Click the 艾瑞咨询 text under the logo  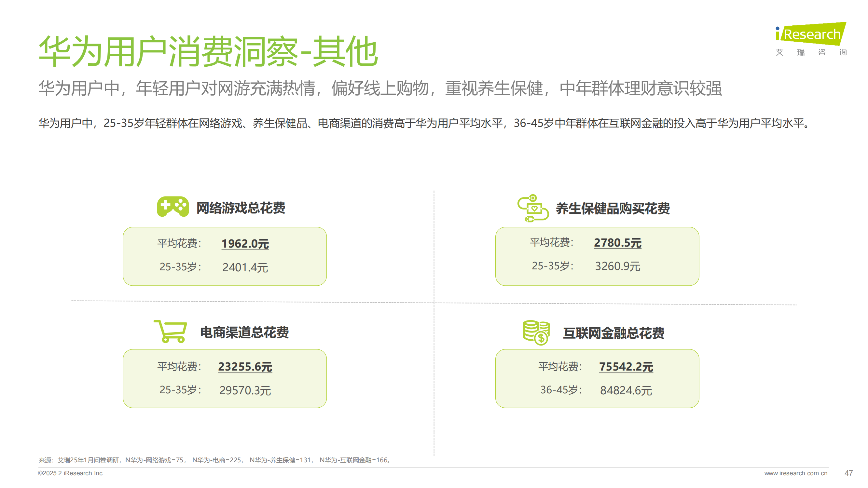811,52
